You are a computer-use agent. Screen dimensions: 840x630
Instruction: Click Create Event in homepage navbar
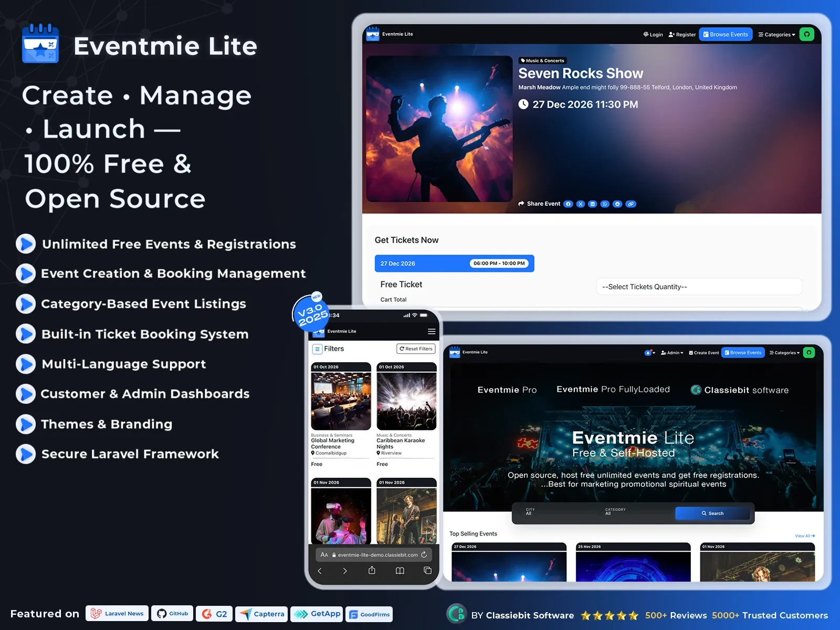703,353
